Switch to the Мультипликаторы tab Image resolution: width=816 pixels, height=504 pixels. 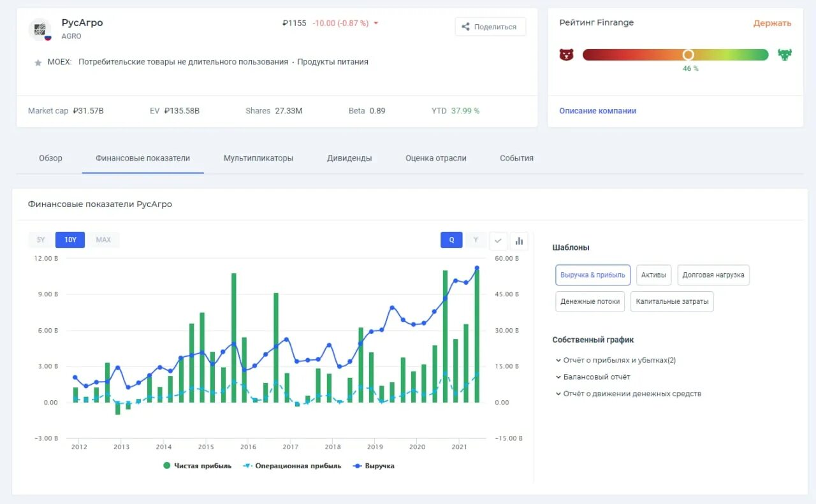pos(258,158)
